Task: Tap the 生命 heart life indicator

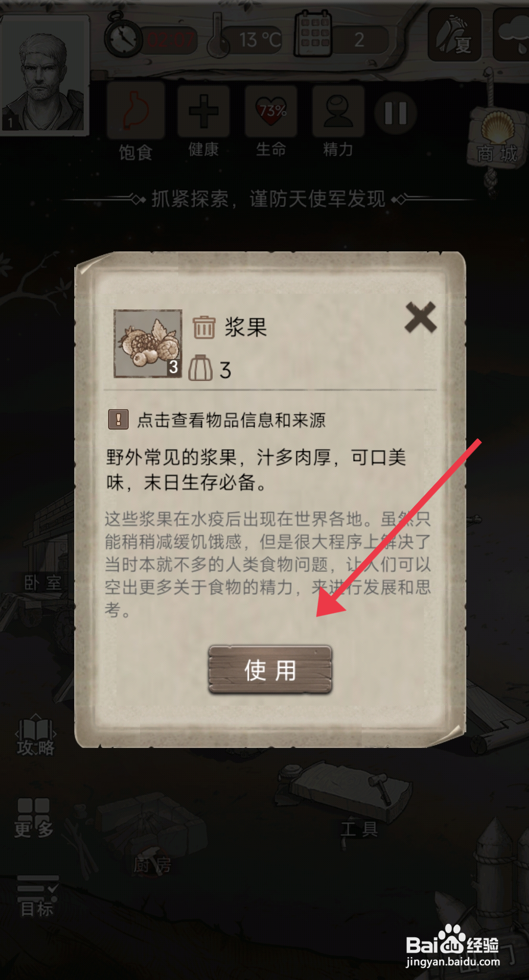Action: (271, 111)
